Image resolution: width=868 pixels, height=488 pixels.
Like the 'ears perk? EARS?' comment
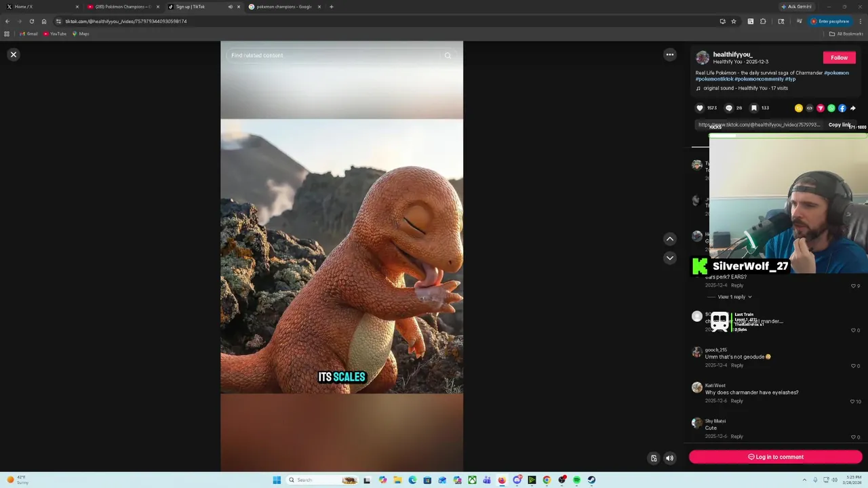click(x=853, y=286)
